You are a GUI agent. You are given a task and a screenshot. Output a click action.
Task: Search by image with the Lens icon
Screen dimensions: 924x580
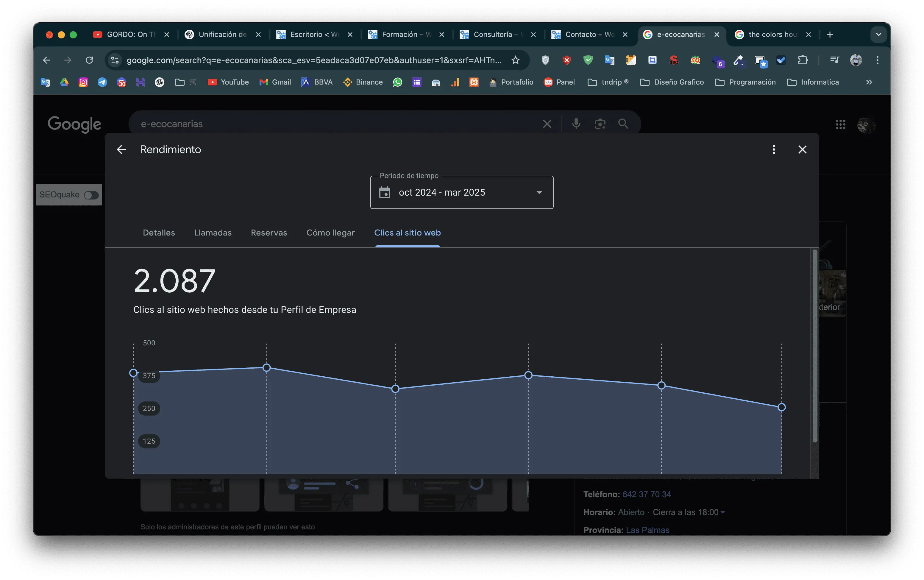[600, 124]
